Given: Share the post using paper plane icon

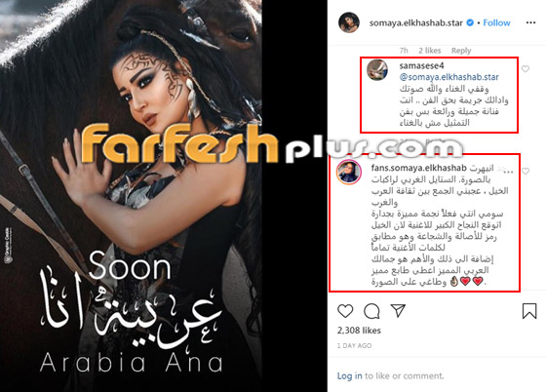Looking at the screenshot, I should click(398, 310).
